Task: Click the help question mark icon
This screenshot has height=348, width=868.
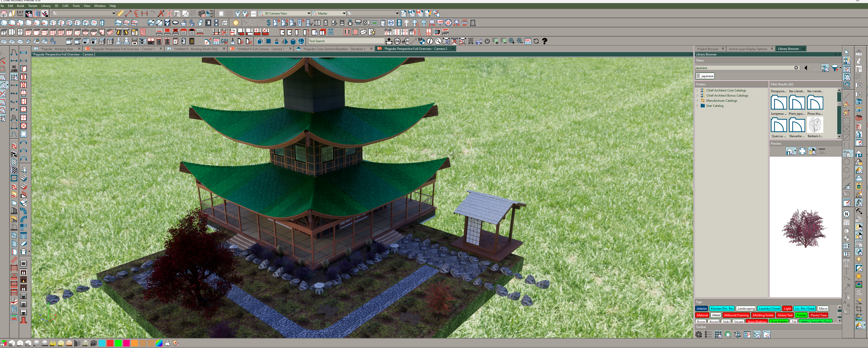Action: coord(545,41)
